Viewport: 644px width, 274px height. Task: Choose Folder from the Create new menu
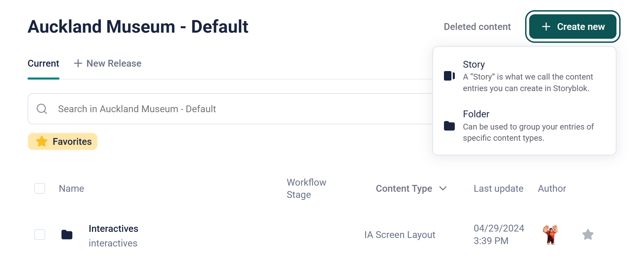[476, 114]
